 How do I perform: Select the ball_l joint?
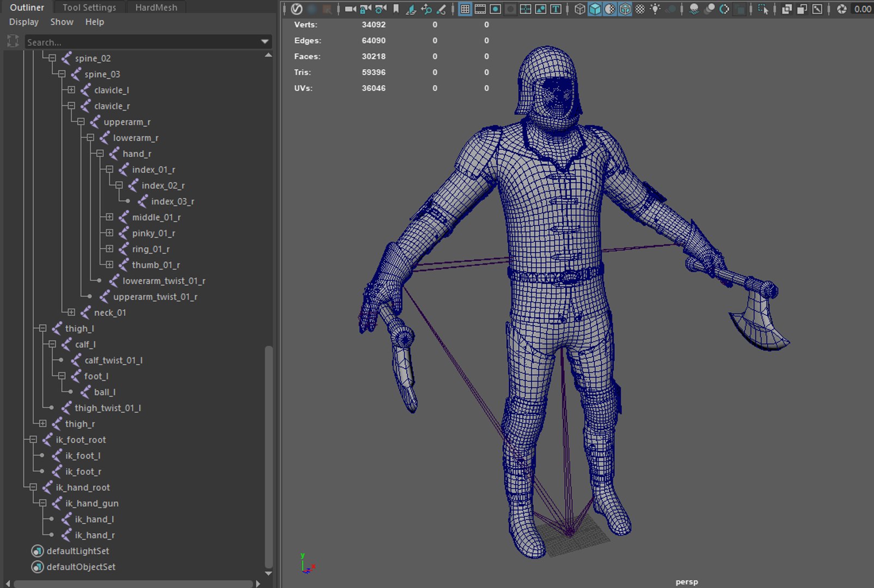105,392
